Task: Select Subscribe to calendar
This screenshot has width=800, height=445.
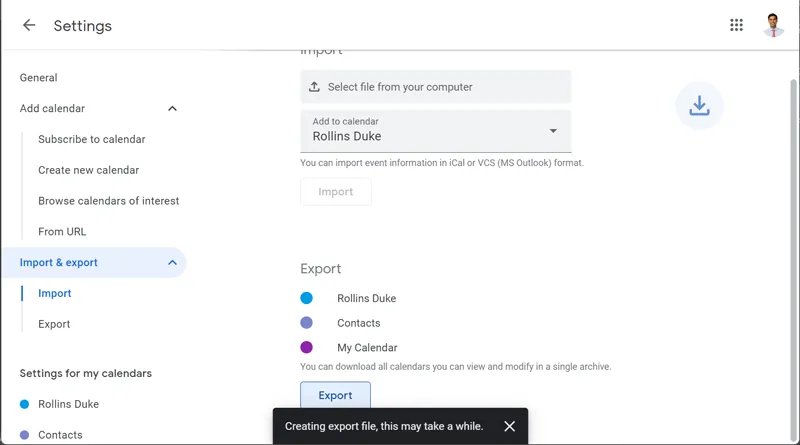Action: [x=91, y=139]
